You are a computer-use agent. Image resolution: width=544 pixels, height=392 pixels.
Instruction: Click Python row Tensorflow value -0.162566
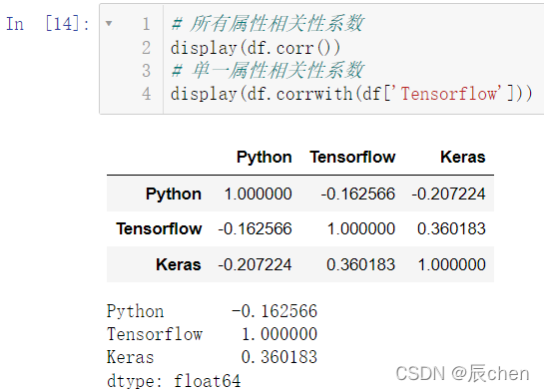point(357,194)
